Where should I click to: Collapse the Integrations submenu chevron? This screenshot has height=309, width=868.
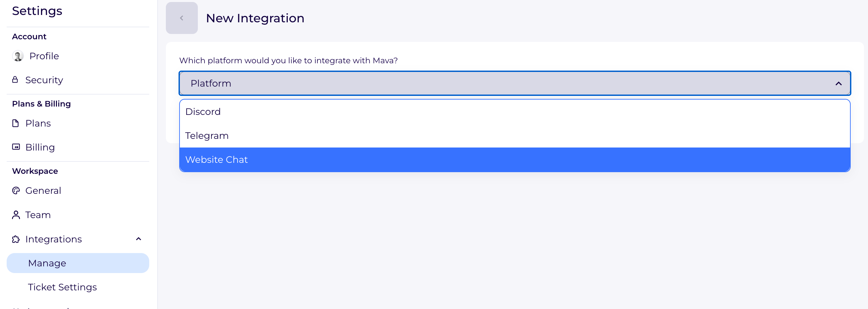click(139, 239)
